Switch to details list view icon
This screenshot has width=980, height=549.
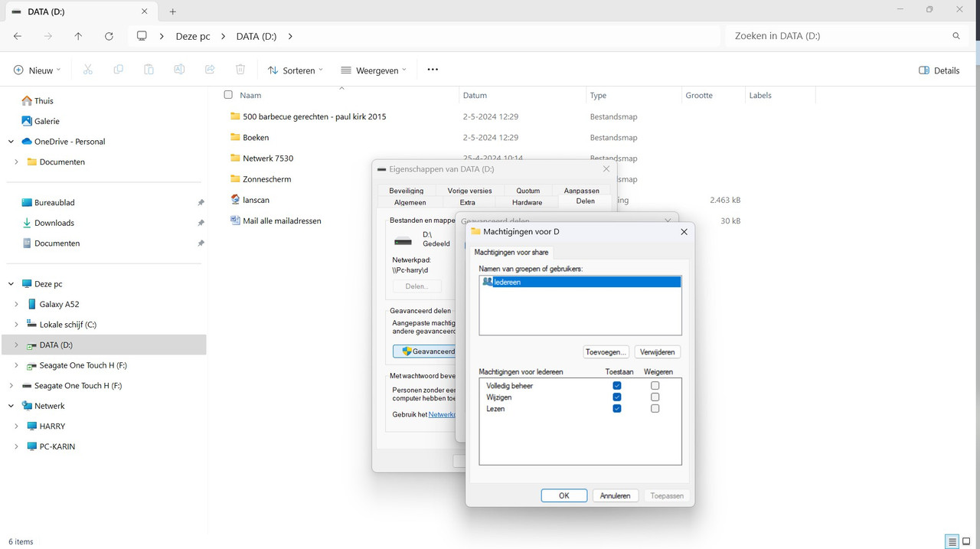952,541
